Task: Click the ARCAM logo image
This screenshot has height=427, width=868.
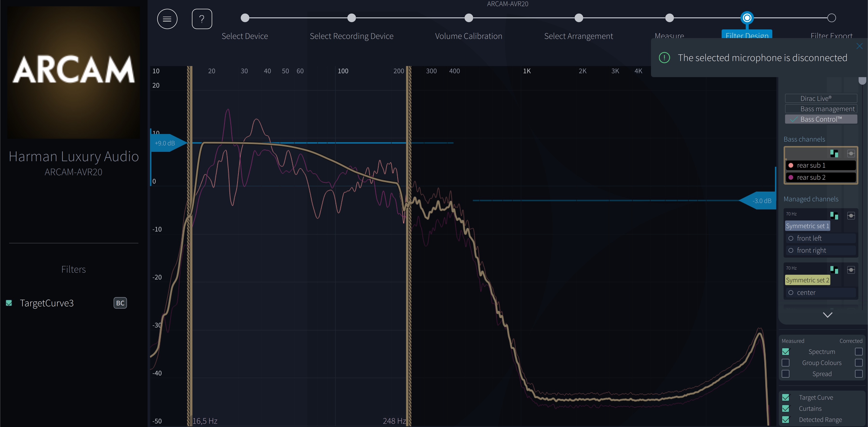Action: pos(74,72)
